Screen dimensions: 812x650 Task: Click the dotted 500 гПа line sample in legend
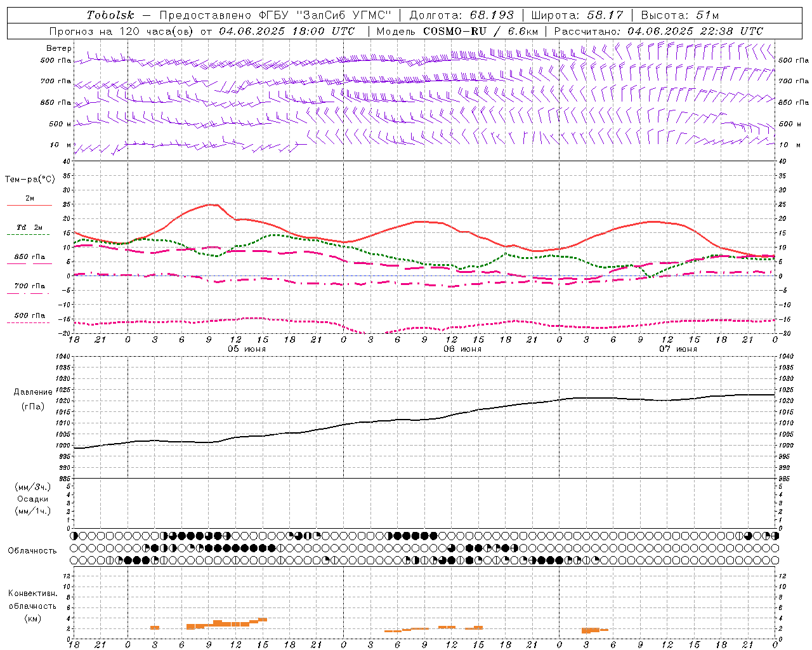28,323
